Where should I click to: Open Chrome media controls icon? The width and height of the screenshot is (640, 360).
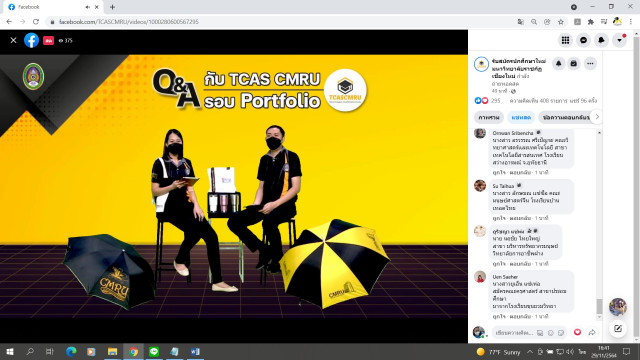pyautogui.click(x=604, y=22)
